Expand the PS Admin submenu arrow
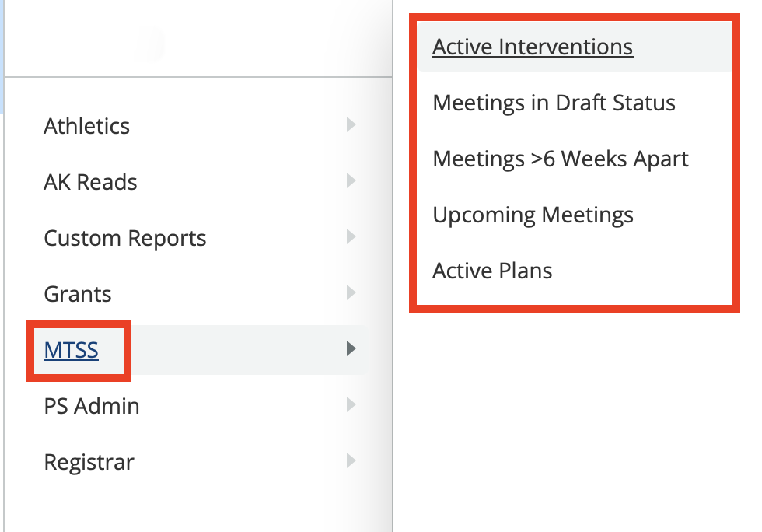This screenshot has width=762, height=532. (x=351, y=404)
